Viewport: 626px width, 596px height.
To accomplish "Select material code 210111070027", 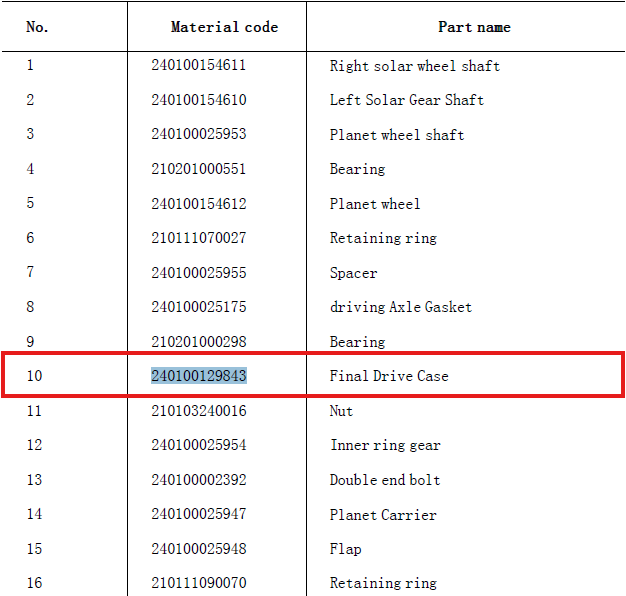I will coord(198,238).
